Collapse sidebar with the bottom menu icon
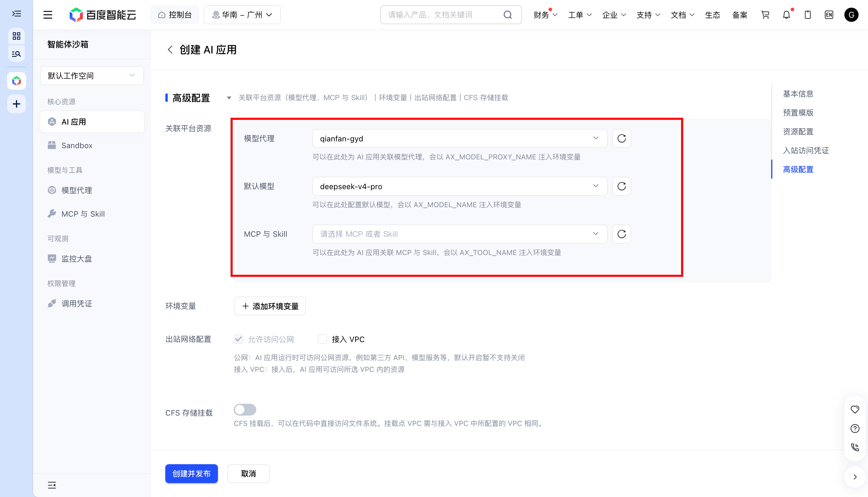 click(52, 485)
